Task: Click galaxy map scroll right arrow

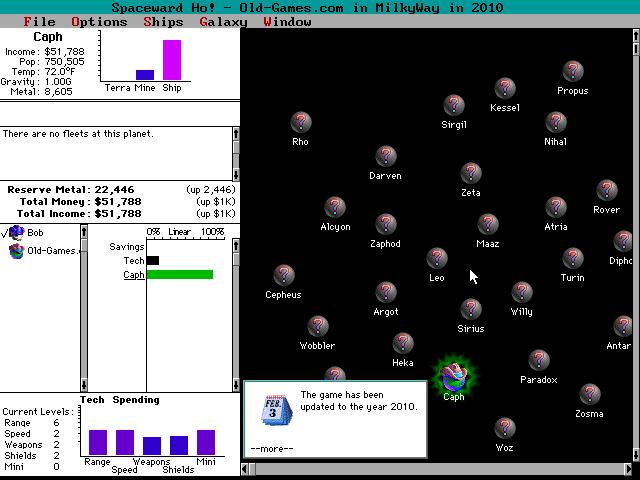Action: pyautogui.click(x=629, y=469)
